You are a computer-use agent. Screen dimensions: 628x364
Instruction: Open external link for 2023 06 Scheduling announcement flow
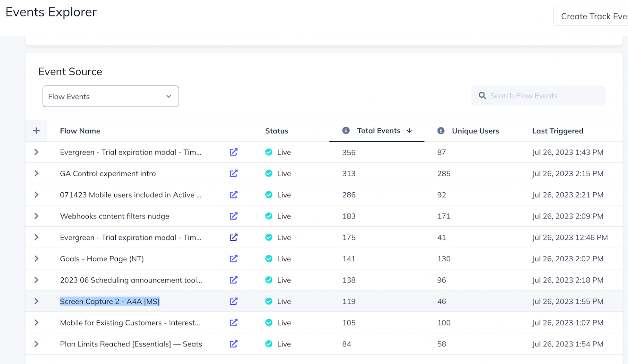click(x=234, y=280)
